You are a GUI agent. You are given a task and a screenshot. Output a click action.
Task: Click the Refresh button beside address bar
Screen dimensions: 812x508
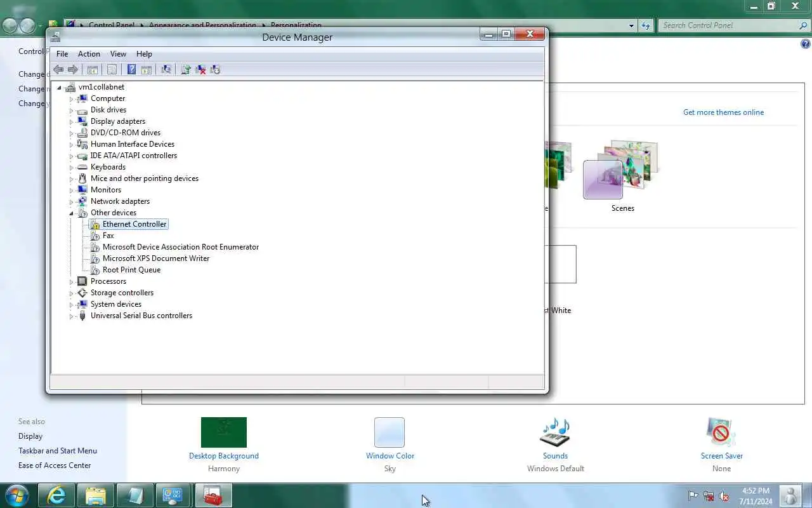pyautogui.click(x=646, y=26)
